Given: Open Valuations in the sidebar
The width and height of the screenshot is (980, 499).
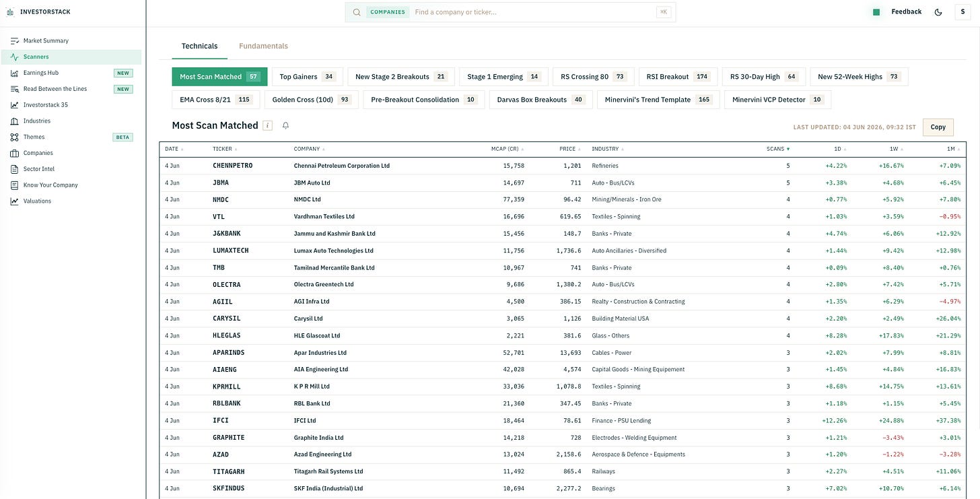Looking at the screenshot, I should point(71,201).
